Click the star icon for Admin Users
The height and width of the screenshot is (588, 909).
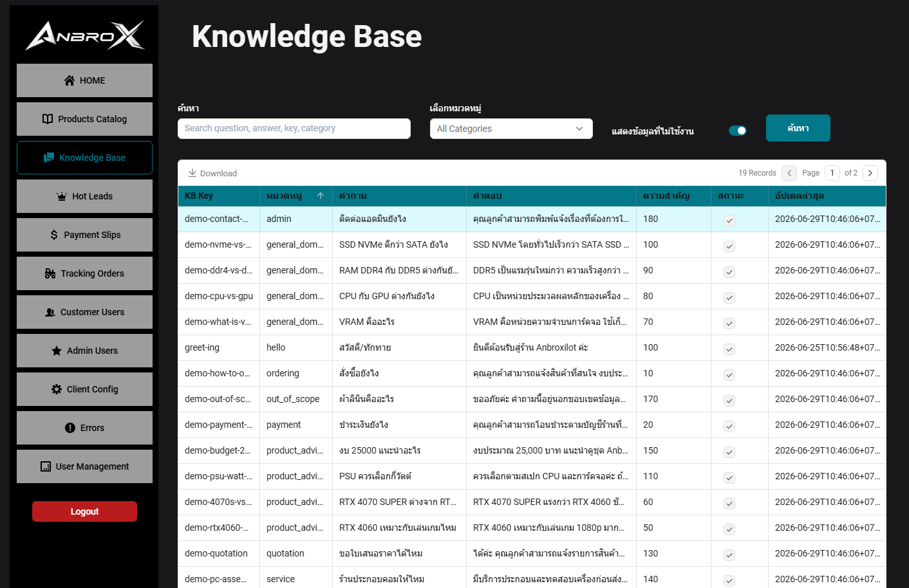tap(57, 351)
